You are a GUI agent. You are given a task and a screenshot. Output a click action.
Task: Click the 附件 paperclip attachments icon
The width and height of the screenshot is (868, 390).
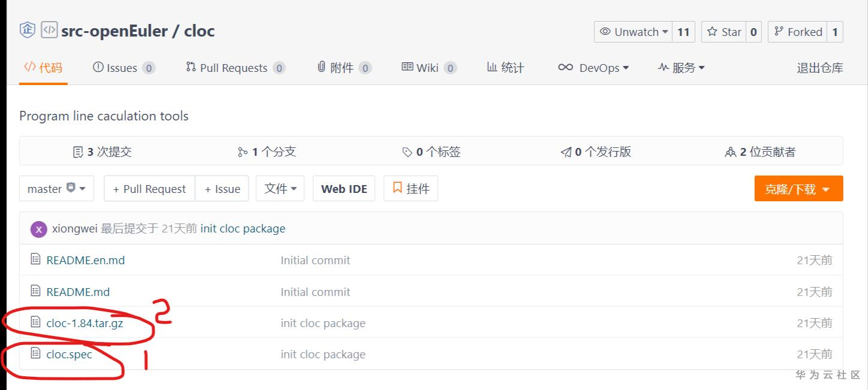pos(321,67)
